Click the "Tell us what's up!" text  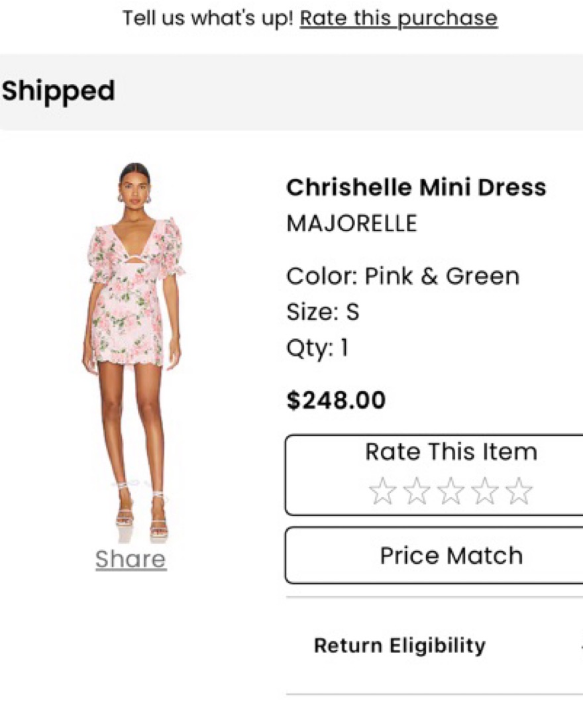207,18
